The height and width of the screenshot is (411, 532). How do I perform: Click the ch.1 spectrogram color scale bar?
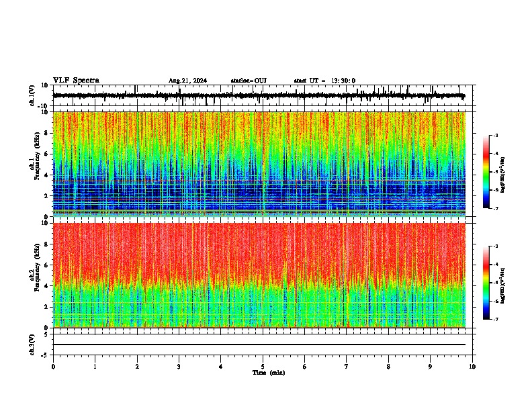[x=486, y=172]
